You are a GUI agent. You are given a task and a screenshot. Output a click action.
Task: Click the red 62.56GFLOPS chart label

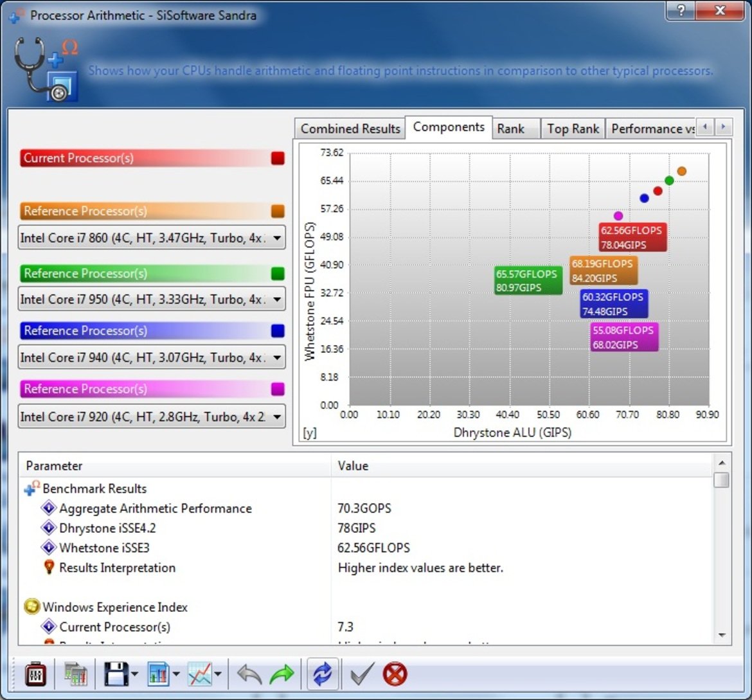pyautogui.click(x=632, y=237)
